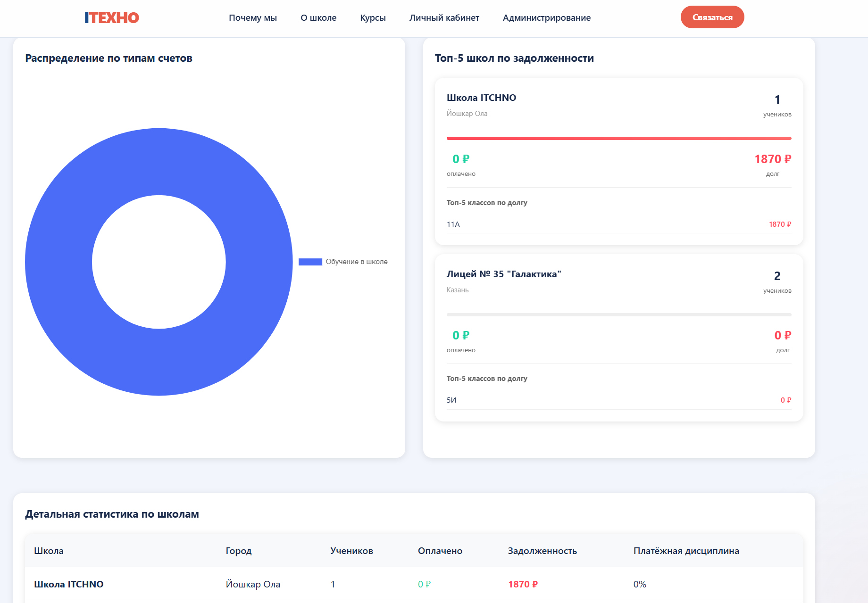
Task: Click the Топ-5 классов по долгу label above 11А
Action: 487,203
